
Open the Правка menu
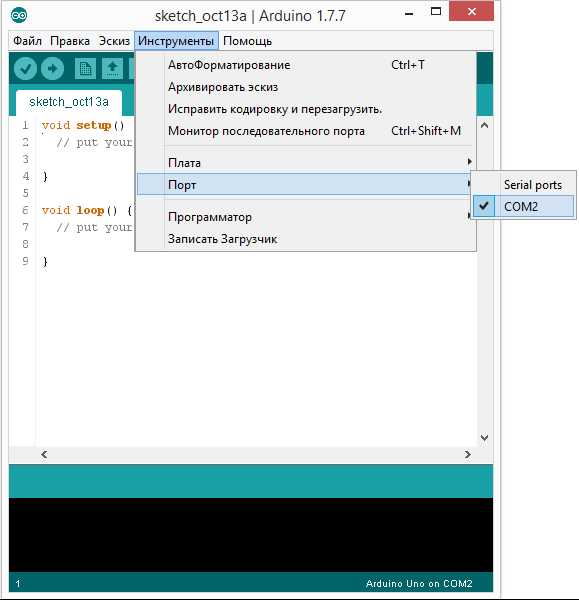[x=70, y=41]
